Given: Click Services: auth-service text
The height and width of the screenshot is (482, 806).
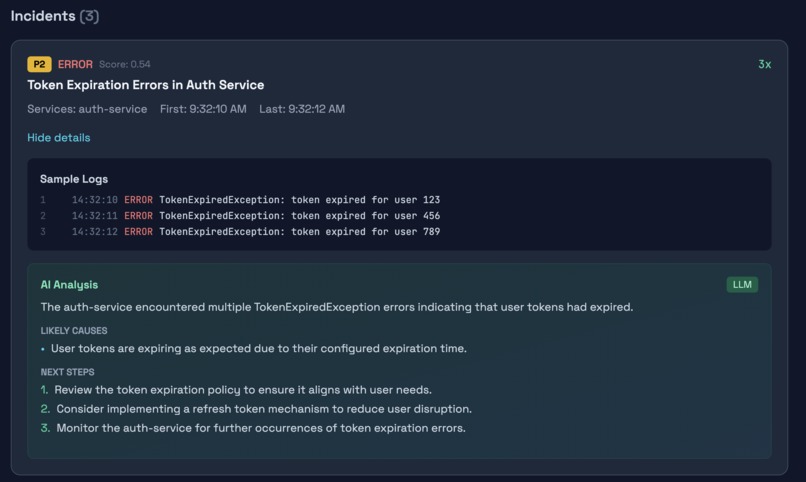Looking at the screenshot, I should coord(87,109).
